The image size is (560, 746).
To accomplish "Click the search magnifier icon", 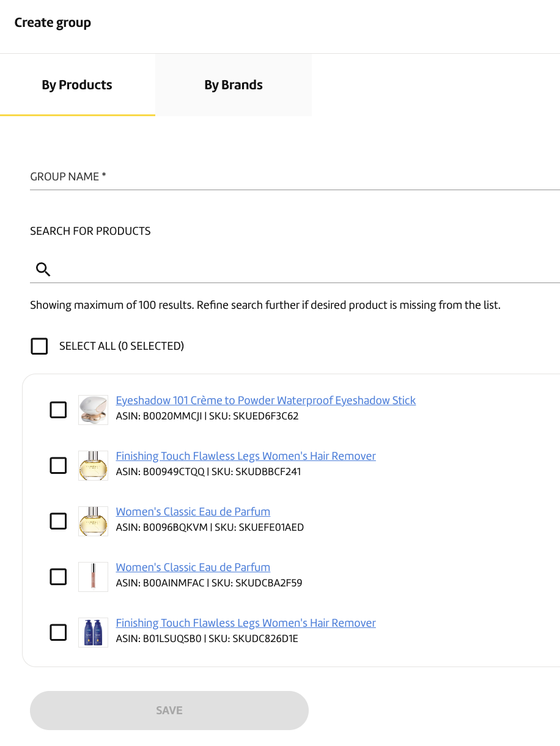I will point(43,269).
